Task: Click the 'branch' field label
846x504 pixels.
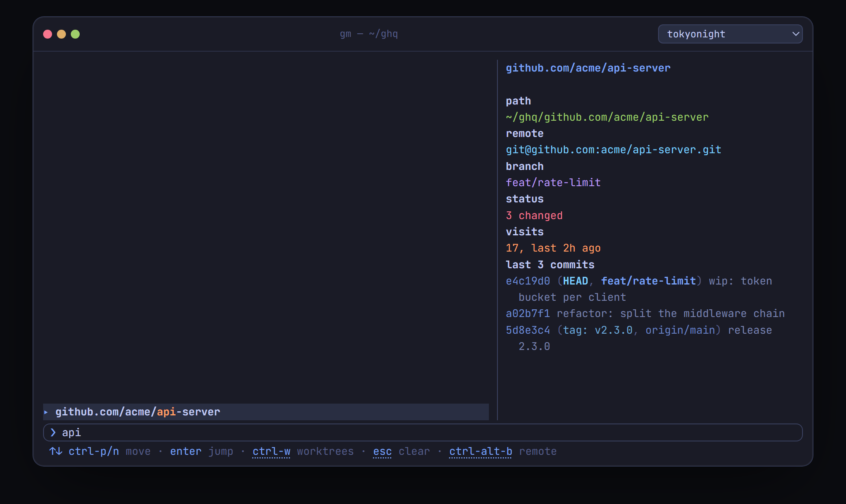Action: (x=525, y=166)
